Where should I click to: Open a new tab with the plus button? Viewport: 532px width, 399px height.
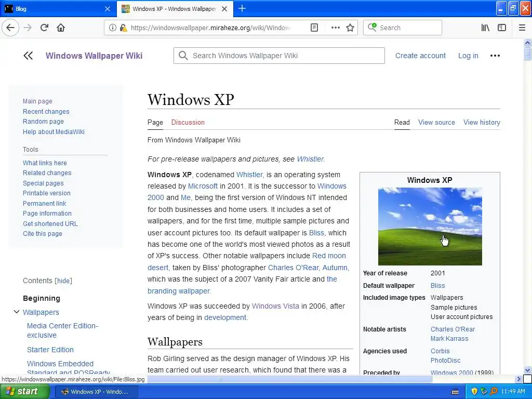coord(242,8)
